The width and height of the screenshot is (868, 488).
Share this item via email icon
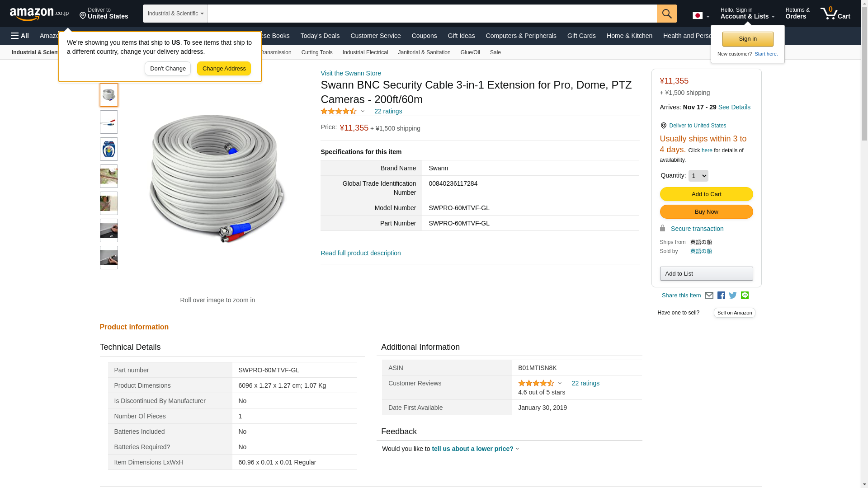(x=709, y=296)
